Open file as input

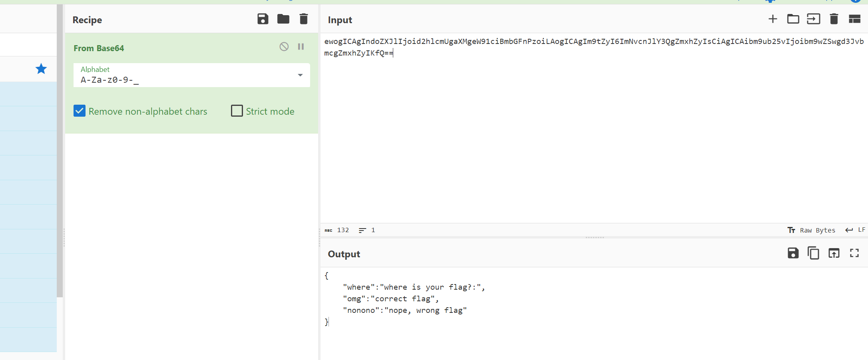point(813,19)
